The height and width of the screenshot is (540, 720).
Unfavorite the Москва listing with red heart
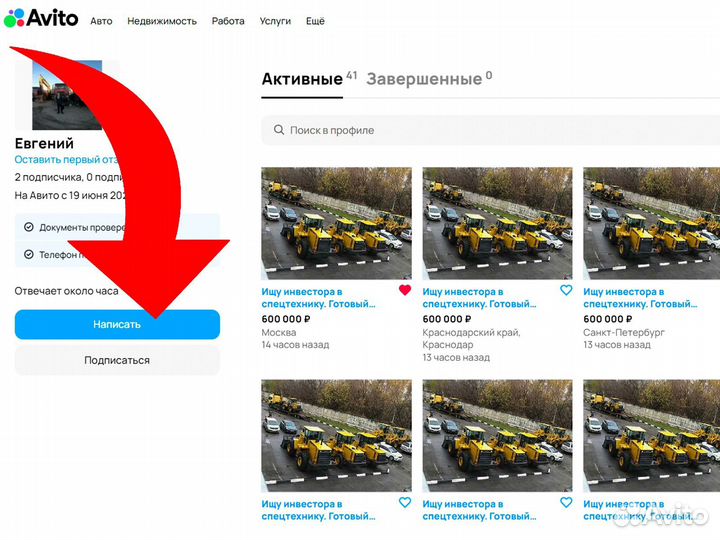click(404, 291)
